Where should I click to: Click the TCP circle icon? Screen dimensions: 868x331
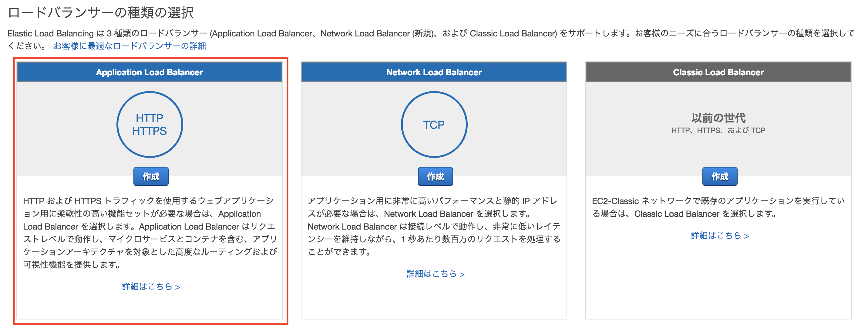tap(434, 124)
